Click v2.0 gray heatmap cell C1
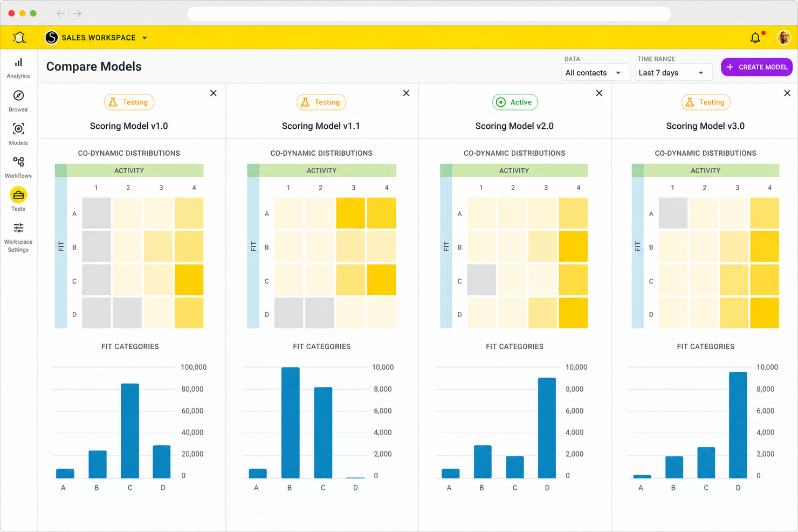This screenshot has height=532, width=798. (x=481, y=280)
